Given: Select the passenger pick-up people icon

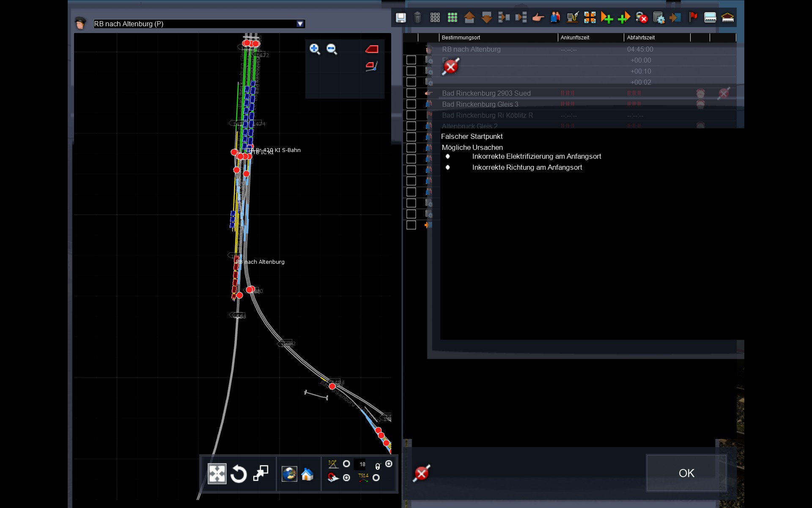Looking at the screenshot, I should tap(555, 17).
